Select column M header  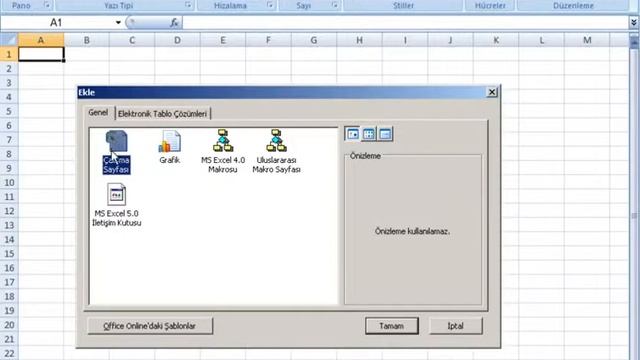pyautogui.click(x=587, y=40)
